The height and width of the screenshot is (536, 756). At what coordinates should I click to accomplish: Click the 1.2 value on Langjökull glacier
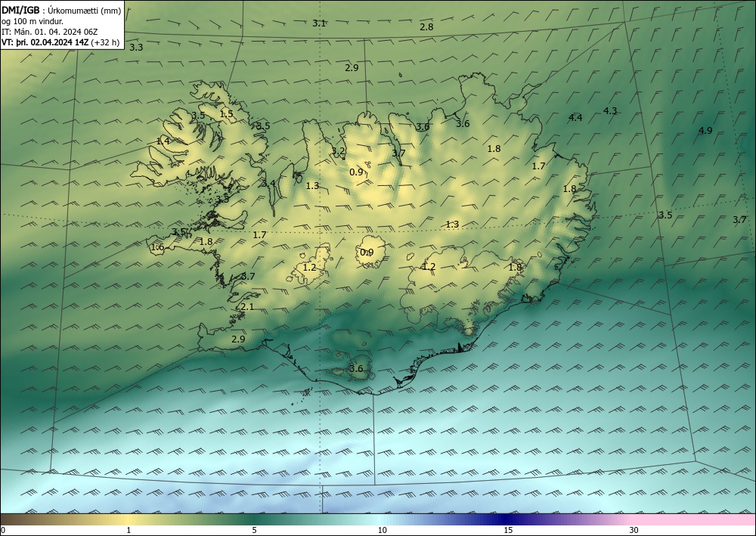pos(309,267)
